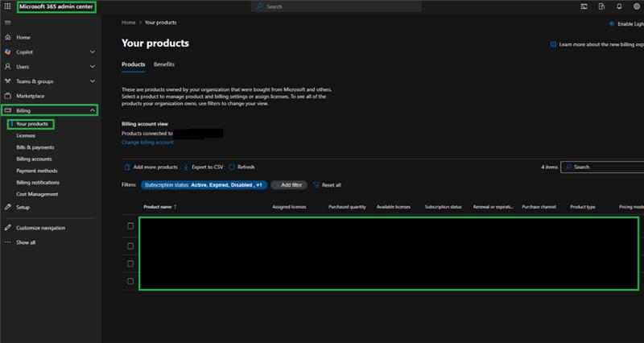Viewport: 644px width, 343px height.
Task: Click the Purchase channel column header
Action: [539, 207]
